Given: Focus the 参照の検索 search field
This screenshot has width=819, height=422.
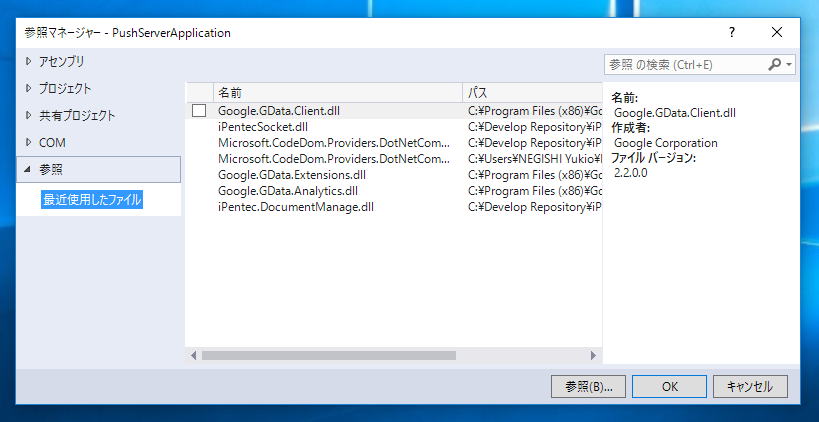Looking at the screenshot, I should [x=686, y=65].
